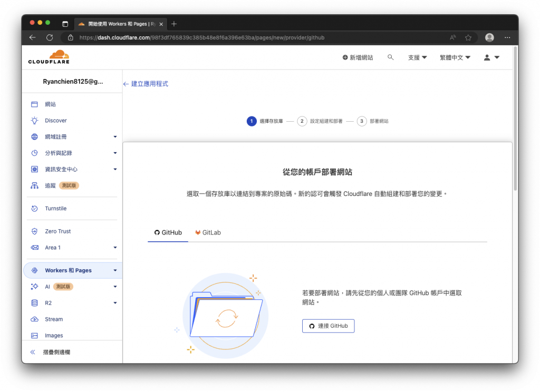540x392 pixels.
Task: Click the AI sparkle icon
Action: 34,286
